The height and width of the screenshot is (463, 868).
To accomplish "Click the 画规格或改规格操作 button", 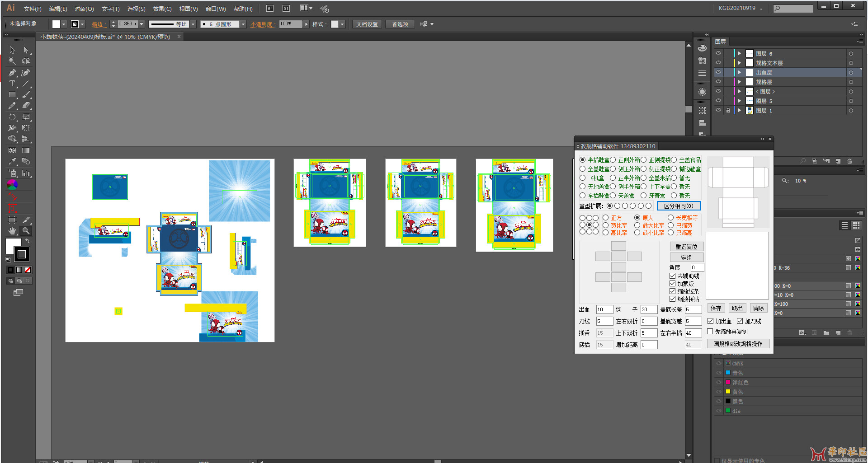I will click(x=738, y=344).
